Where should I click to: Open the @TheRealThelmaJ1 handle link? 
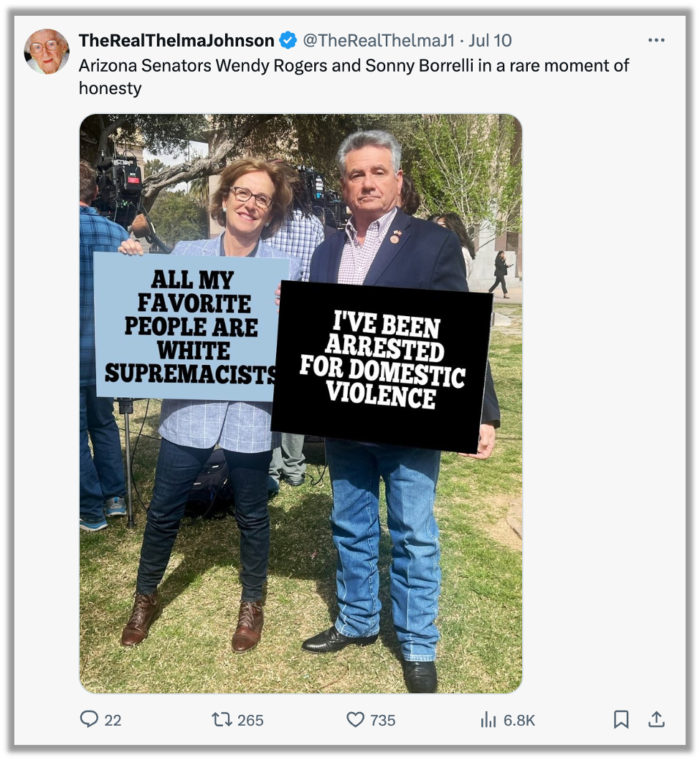pos(379,41)
